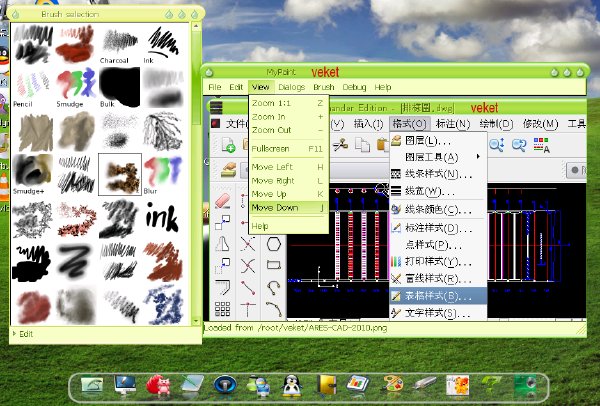Choose Zoom 1:1 from View menu
The height and width of the screenshot is (406, 600).
pos(288,103)
